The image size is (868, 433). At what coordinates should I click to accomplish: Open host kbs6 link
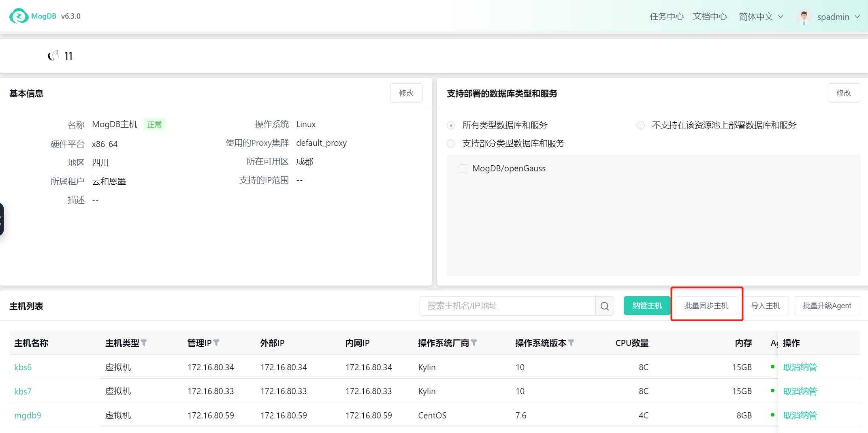pos(23,367)
